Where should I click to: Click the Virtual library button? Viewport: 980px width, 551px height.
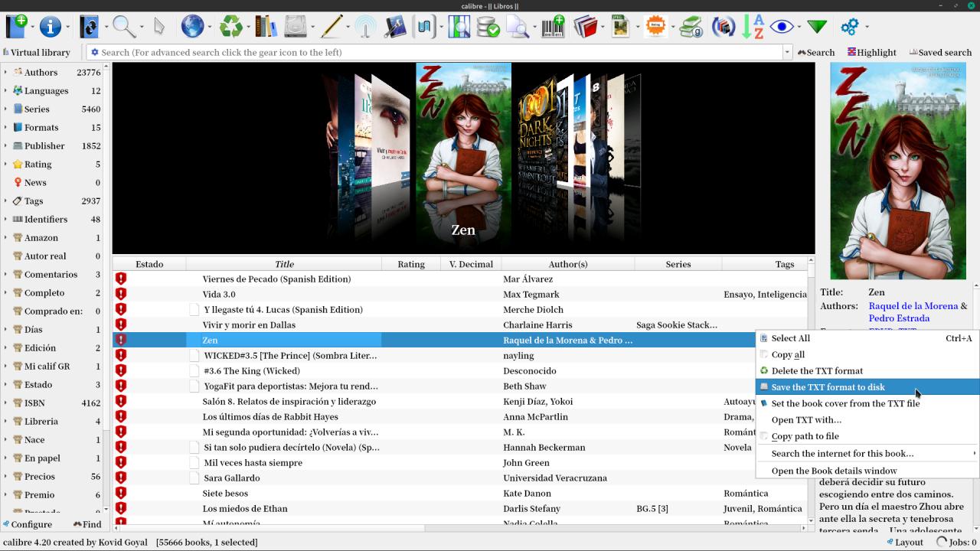(37, 52)
